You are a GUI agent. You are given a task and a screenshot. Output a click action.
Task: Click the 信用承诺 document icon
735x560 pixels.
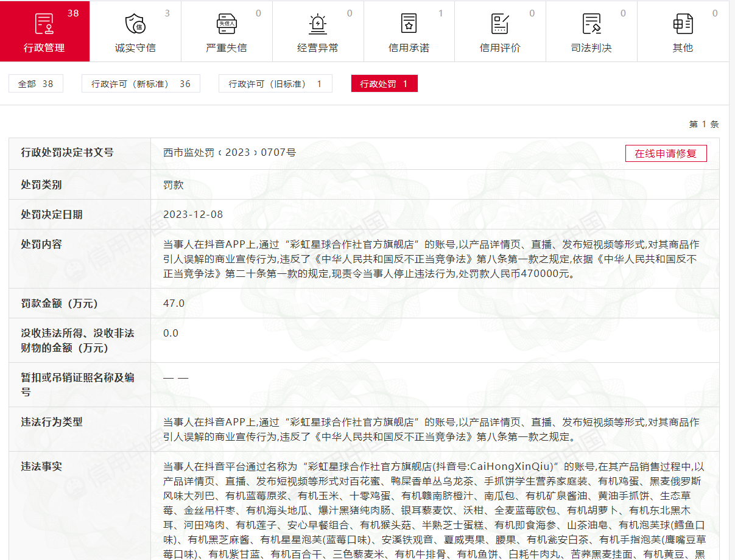click(409, 24)
